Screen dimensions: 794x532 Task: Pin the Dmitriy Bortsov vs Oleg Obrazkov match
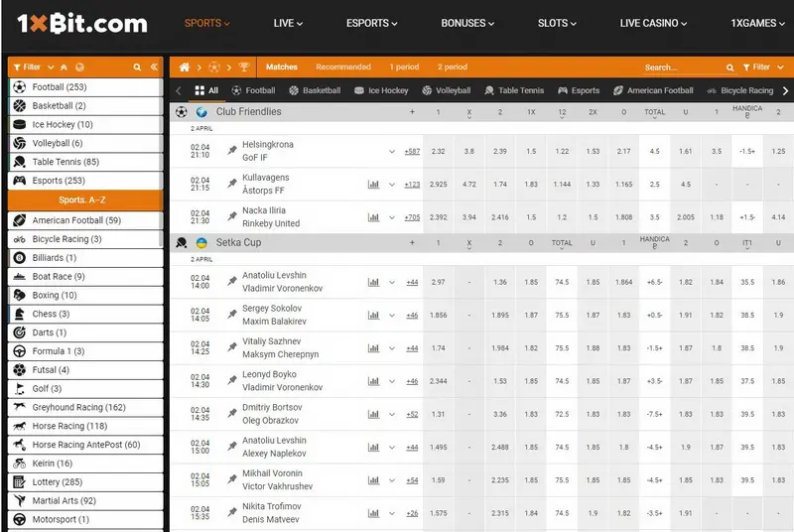point(232,413)
